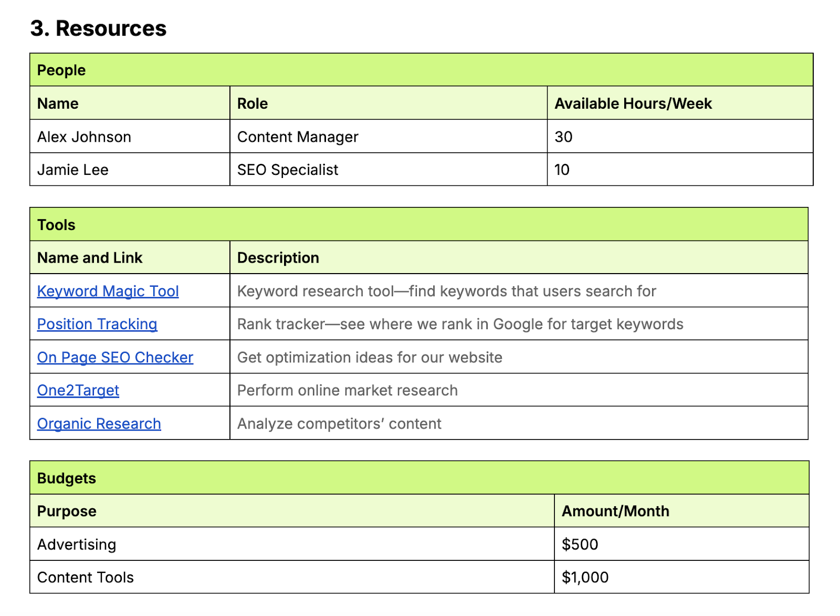This screenshot has width=840, height=616.
Task: Open the One2Target link
Action: point(78,390)
